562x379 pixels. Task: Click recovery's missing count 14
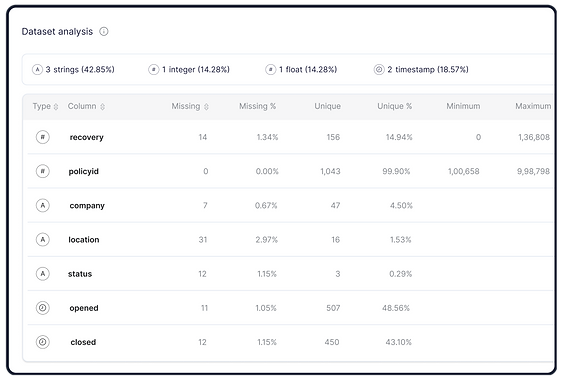pyautogui.click(x=203, y=137)
